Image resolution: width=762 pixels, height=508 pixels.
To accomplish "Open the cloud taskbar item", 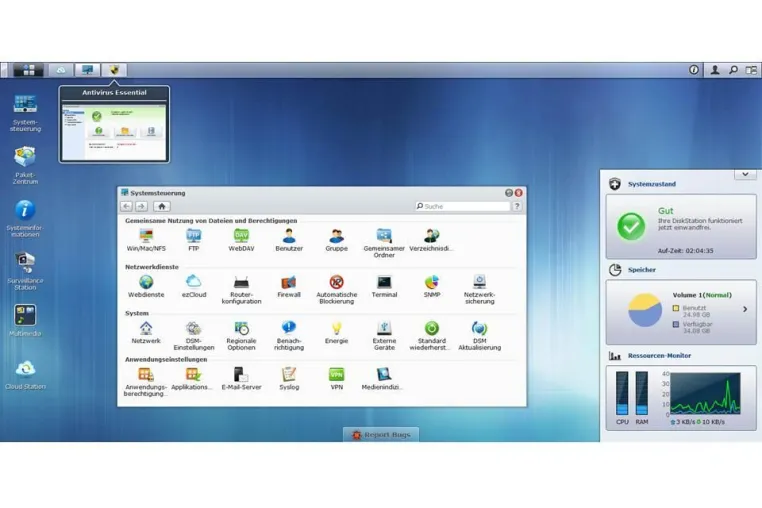I will (x=61, y=70).
